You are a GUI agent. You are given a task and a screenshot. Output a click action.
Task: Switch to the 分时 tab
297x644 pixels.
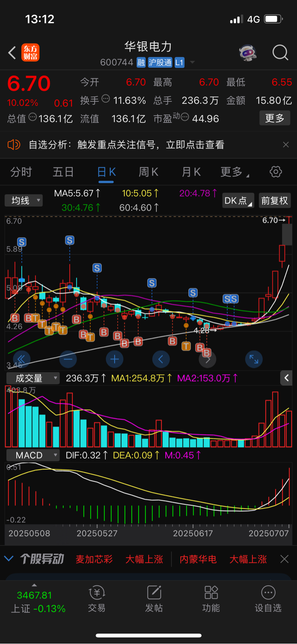21,172
